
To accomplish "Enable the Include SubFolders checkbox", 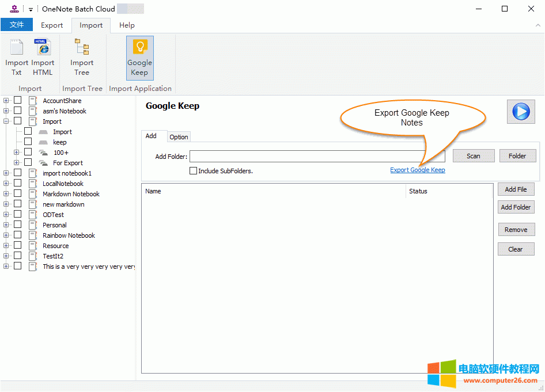I will click(x=193, y=171).
